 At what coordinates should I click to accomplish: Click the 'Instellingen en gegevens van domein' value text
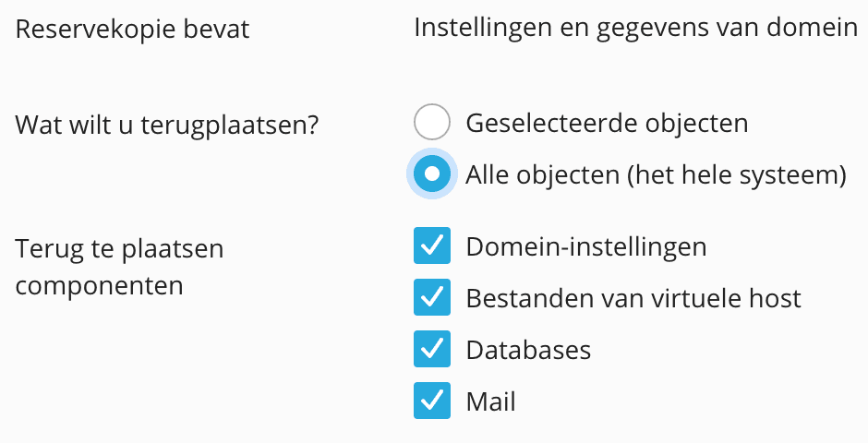click(636, 28)
